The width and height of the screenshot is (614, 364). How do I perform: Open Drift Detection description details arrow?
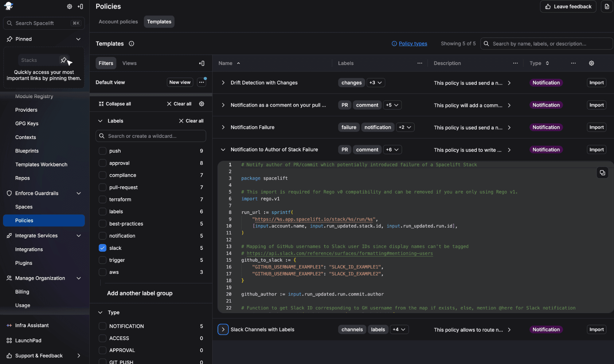point(509,83)
